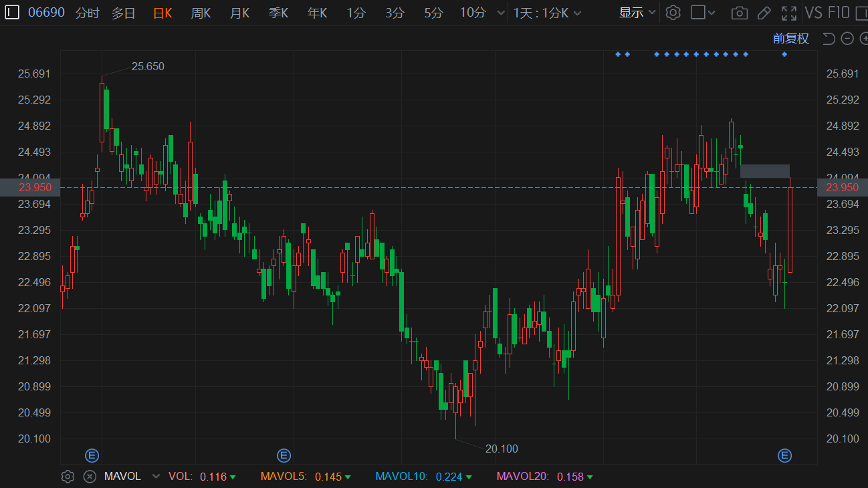Take a chart screenshot with the camera icon
Screen dimensions: 868x488
click(739, 13)
